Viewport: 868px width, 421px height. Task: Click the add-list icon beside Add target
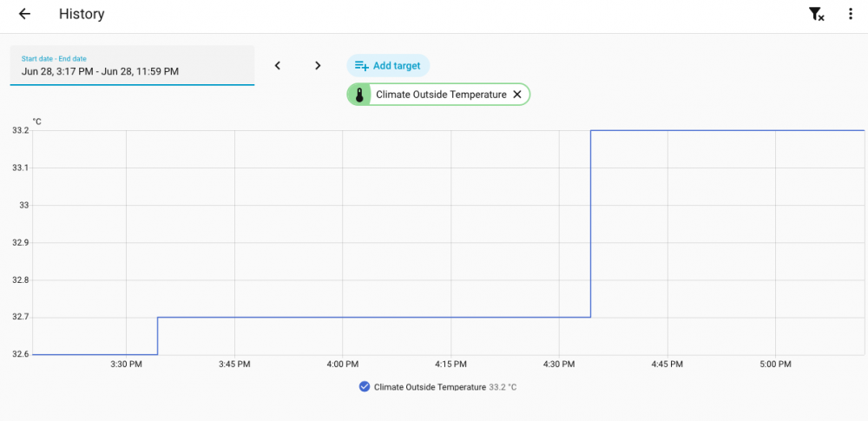pyautogui.click(x=361, y=66)
